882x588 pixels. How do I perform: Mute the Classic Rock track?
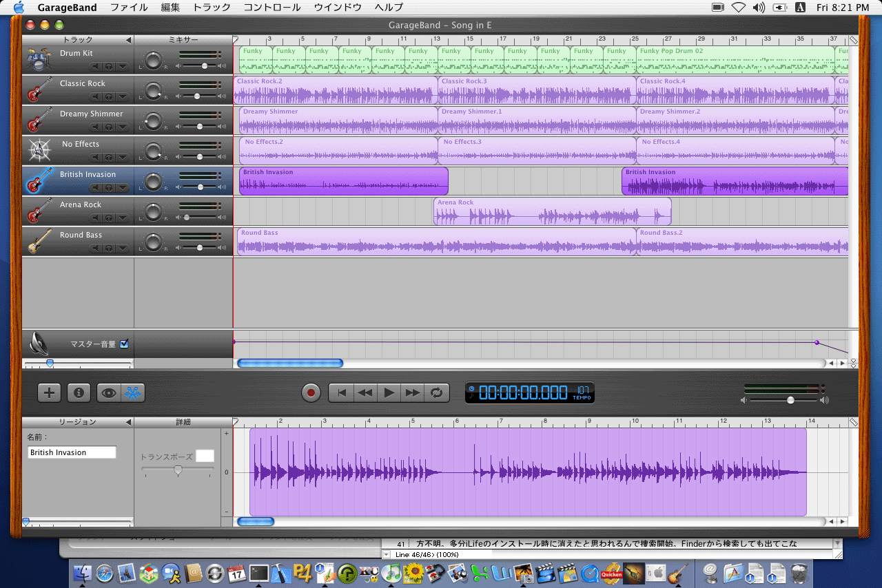pyautogui.click(x=96, y=97)
